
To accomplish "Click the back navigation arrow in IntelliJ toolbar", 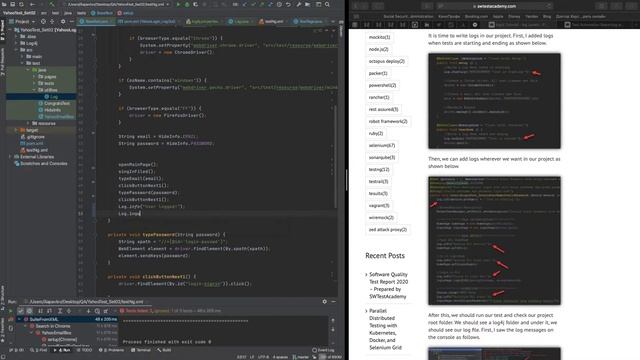I will [x=32, y=4].
